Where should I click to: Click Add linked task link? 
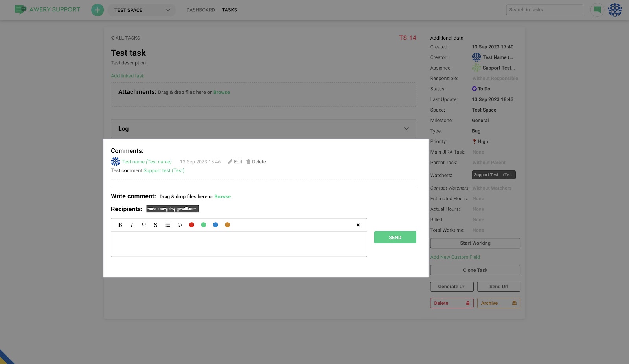127,76
